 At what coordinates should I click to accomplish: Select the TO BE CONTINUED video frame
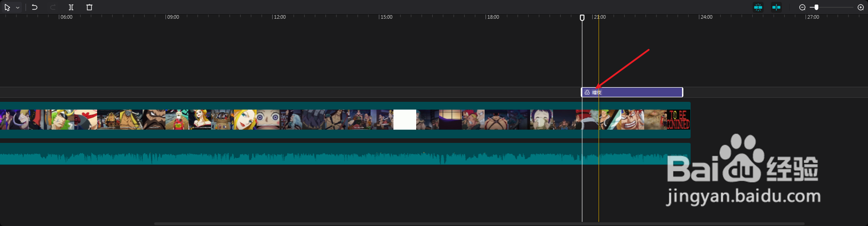coord(678,120)
